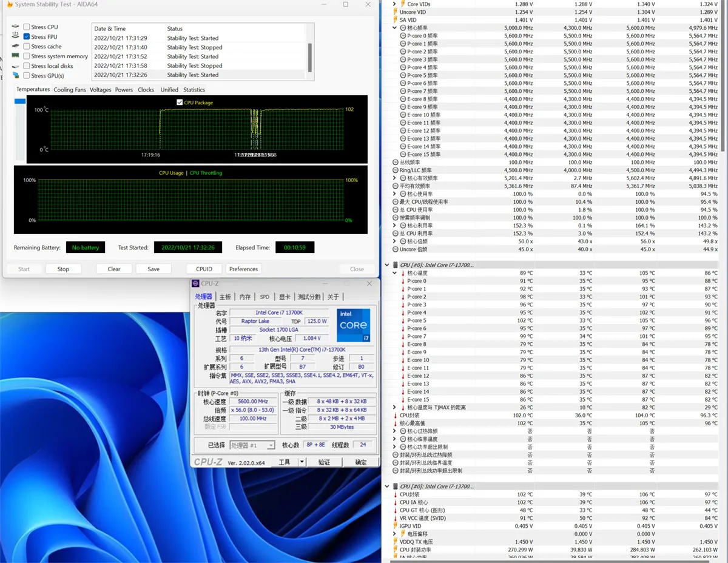The height and width of the screenshot is (563, 728).
Task: Open the 主板 tab in CPU-Z
Action: click(225, 297)
